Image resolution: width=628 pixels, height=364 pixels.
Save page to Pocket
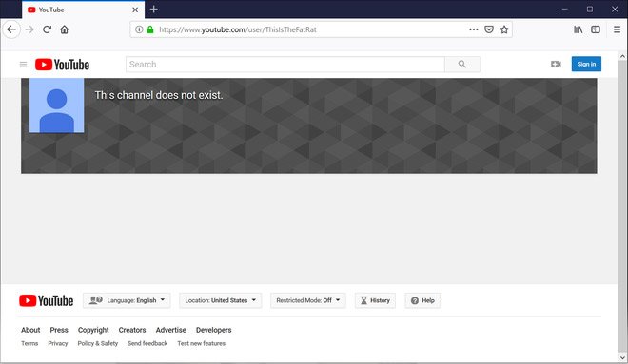coord(489,29)
